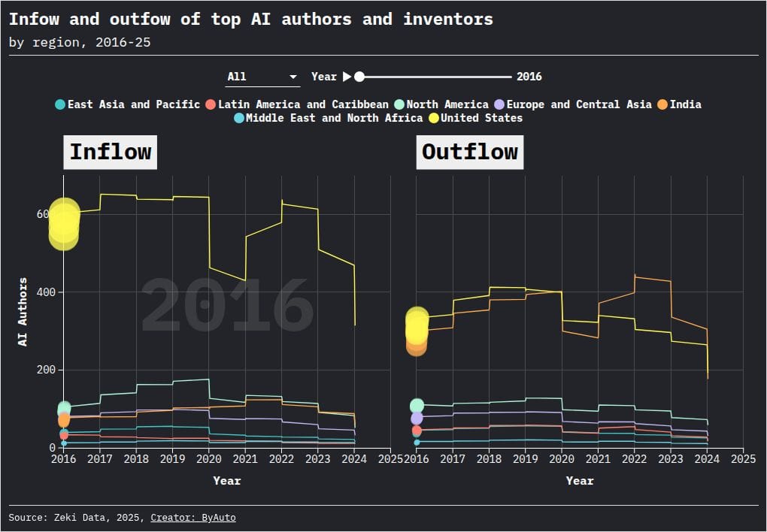
Task: Open the Creator: ByAuto link
Action: (193, 517)
